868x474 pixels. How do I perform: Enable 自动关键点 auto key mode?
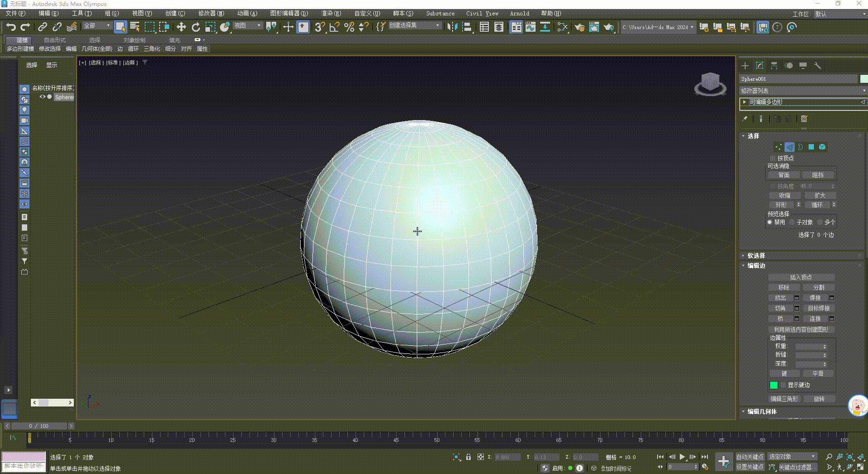[751, 457]
